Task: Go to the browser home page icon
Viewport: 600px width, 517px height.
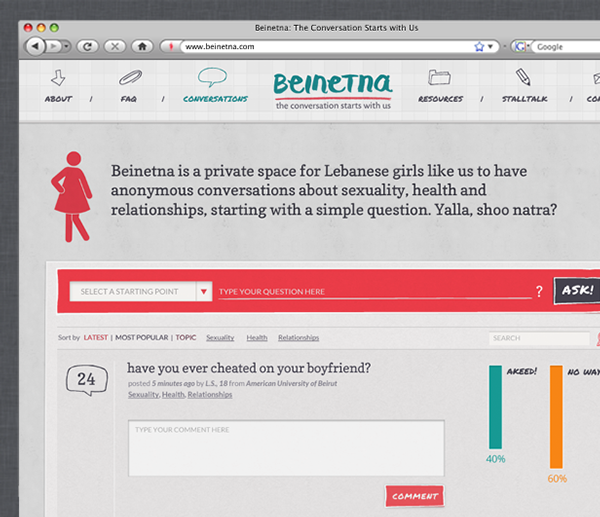Action: pyautogui.click(x=142, y=47)
